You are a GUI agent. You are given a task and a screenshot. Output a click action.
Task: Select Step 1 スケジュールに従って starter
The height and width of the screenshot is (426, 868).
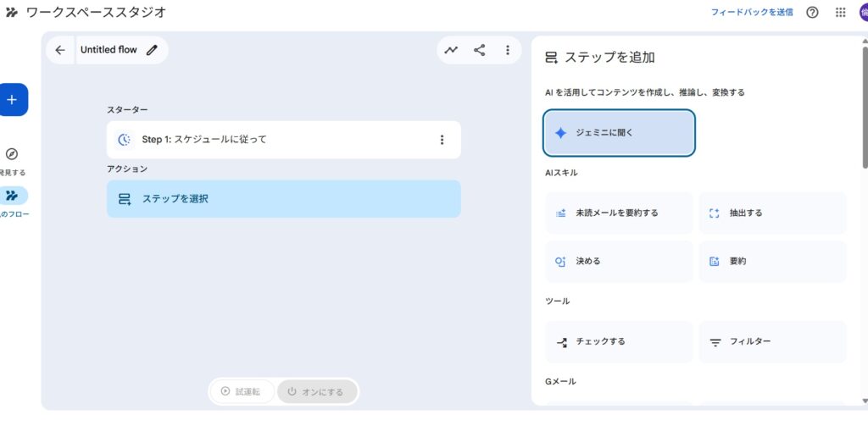pyautogui.click(x=271, y=140)
